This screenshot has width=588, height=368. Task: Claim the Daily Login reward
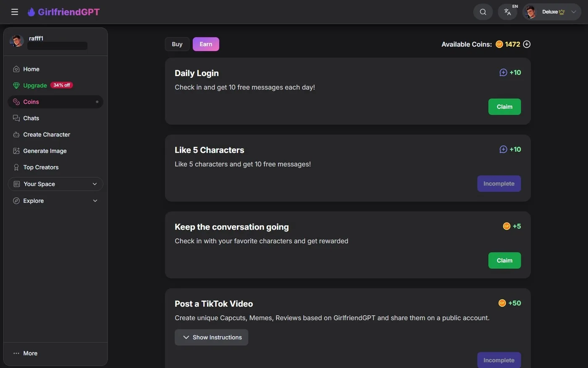point(504,107)
